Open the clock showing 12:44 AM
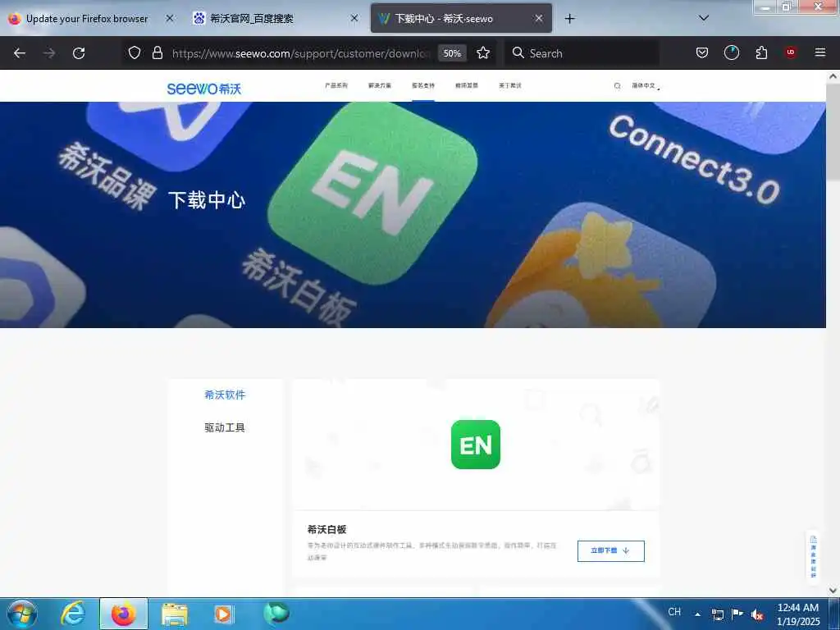Image resolution: width=840 pixels, height=630 pixels. pos(798,614)
